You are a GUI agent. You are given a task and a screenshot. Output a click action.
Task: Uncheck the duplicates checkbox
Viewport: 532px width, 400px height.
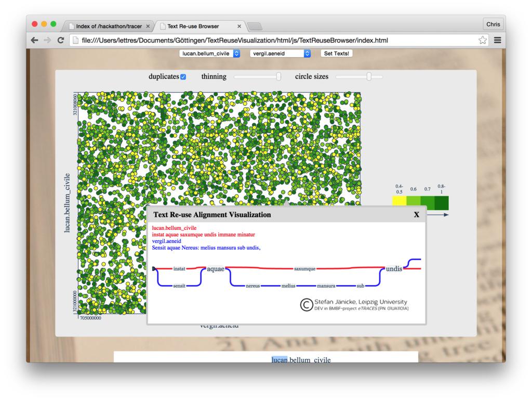click(183, 77)
